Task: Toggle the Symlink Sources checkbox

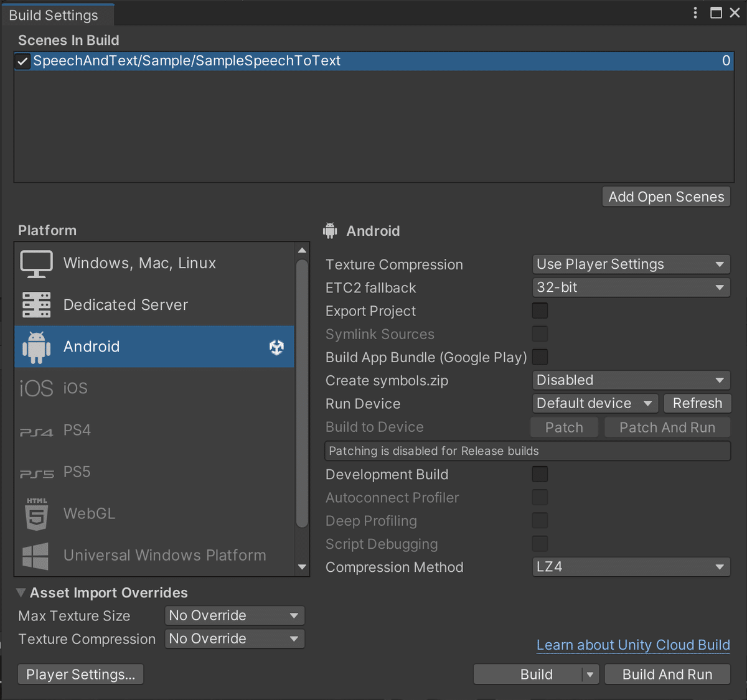Action: click(x=540, y=334)
